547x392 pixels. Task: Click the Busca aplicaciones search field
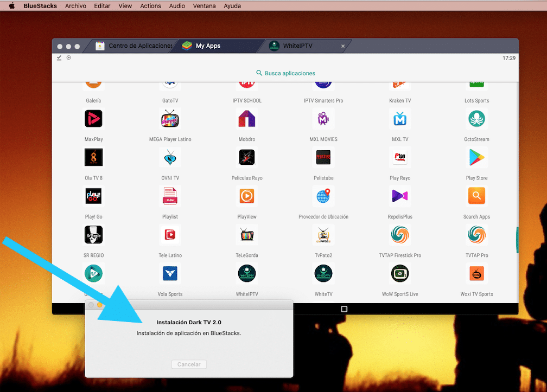[285, 73]
